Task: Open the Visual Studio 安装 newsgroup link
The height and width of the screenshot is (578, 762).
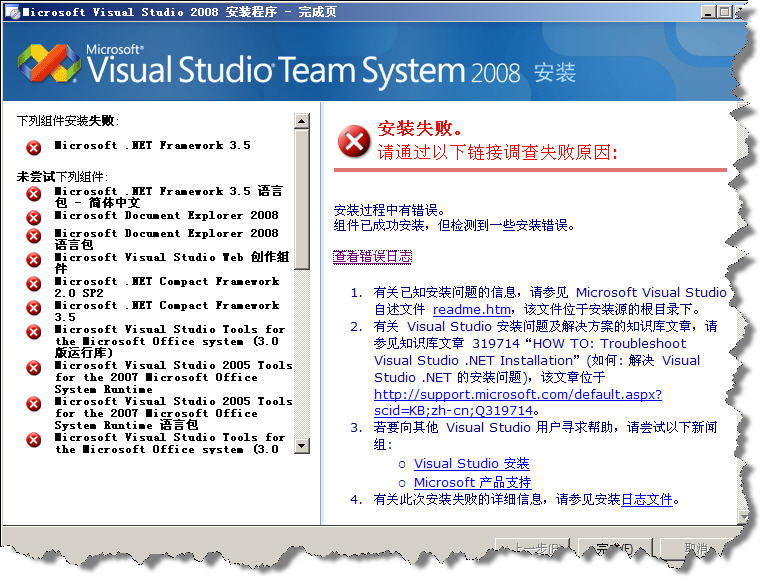Action: [x=471, y=464]
